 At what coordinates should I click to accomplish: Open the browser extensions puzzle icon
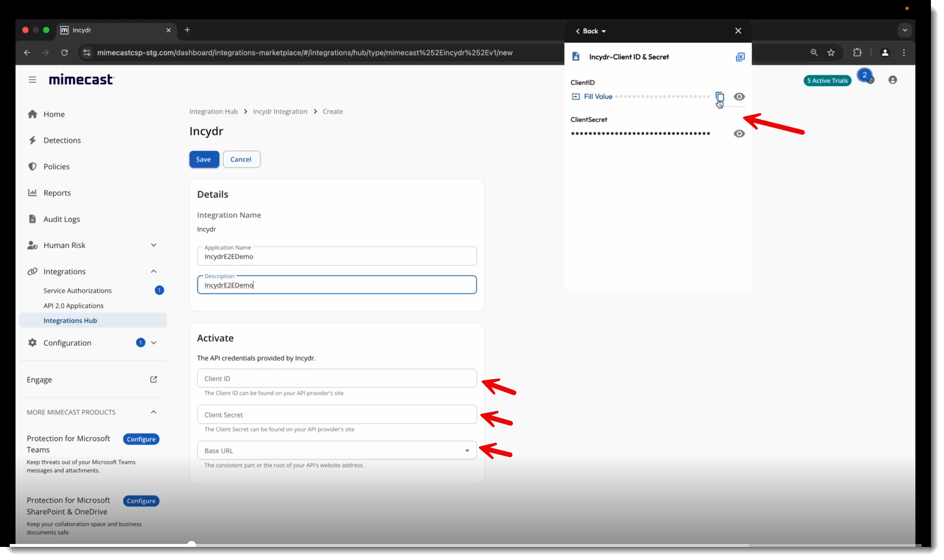tap(857, 52)
